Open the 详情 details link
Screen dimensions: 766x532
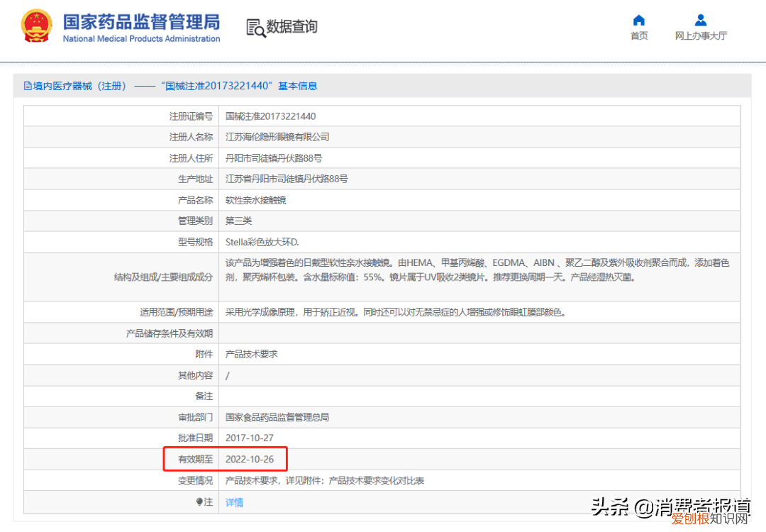[234, 501]
